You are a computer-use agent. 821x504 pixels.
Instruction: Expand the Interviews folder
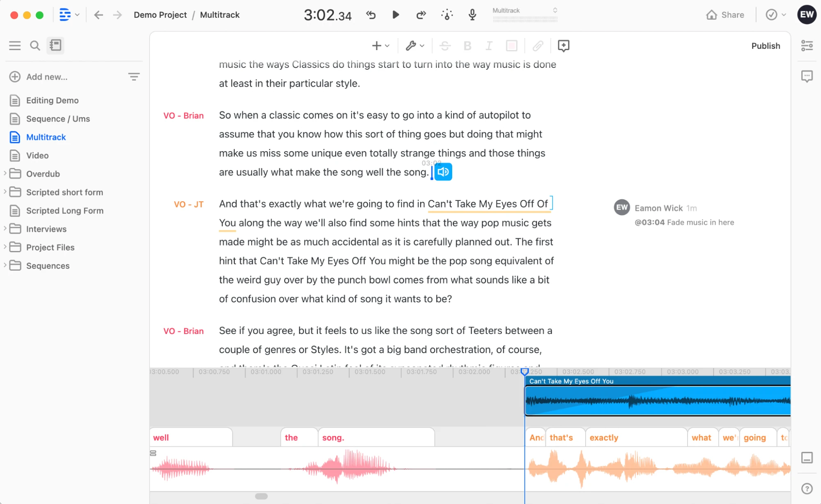click(x=5, y=228)
